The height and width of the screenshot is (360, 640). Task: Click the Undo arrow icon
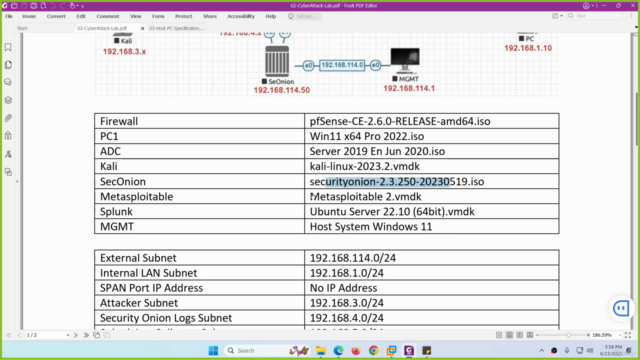pos(53,6)
